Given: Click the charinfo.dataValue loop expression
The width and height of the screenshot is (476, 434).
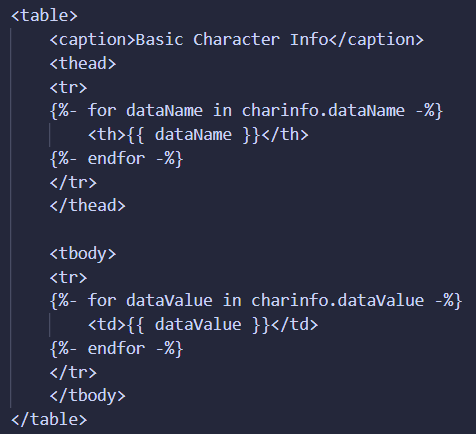Looking at the screenshot, I should pyautogui.click(x=337, y=300).
